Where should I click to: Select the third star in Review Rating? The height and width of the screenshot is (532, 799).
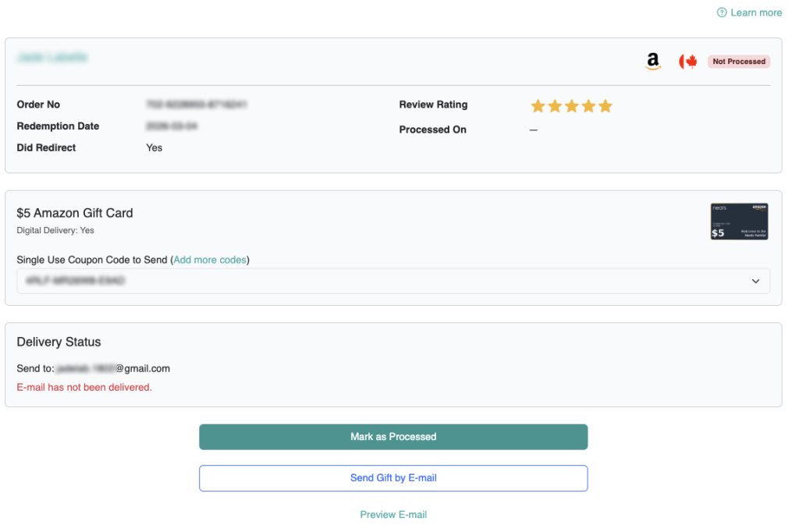click(x=572, y=106)
